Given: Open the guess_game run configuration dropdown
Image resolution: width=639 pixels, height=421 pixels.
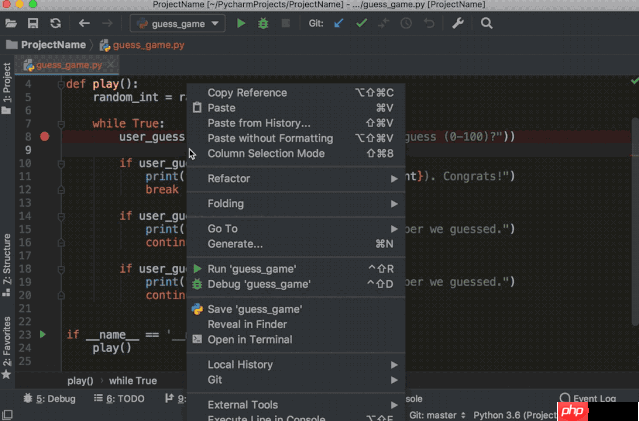Looking at the screenshot, I should (178, 24).
